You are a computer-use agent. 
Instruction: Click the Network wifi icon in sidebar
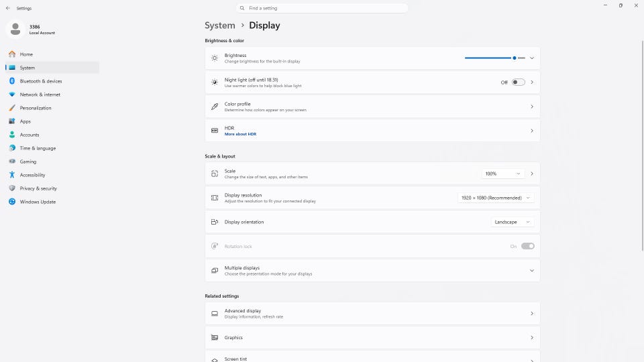[x=12, y=95]
